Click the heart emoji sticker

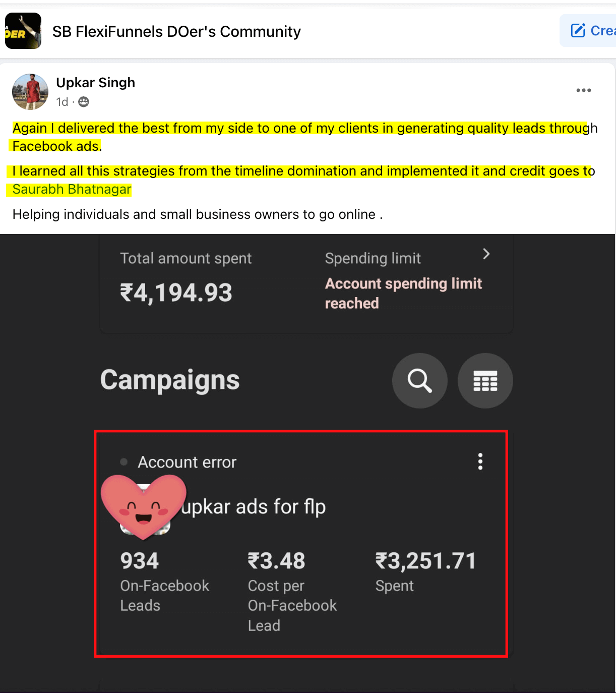coord(144,507)
